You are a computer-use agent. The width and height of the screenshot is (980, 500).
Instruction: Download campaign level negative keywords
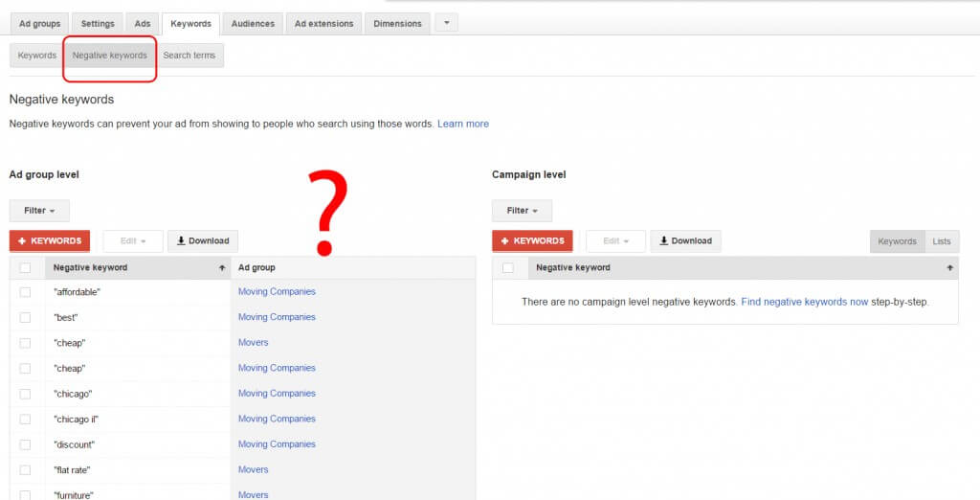(x=685, y=241)
